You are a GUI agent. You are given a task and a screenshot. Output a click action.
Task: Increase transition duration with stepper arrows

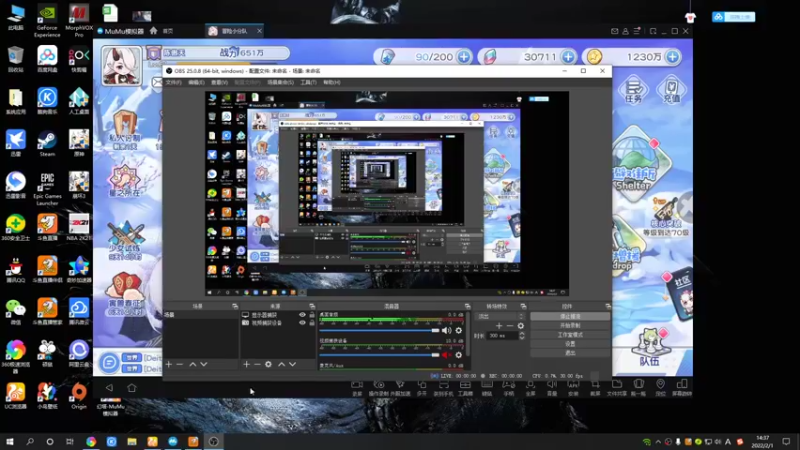pos(522,333)
